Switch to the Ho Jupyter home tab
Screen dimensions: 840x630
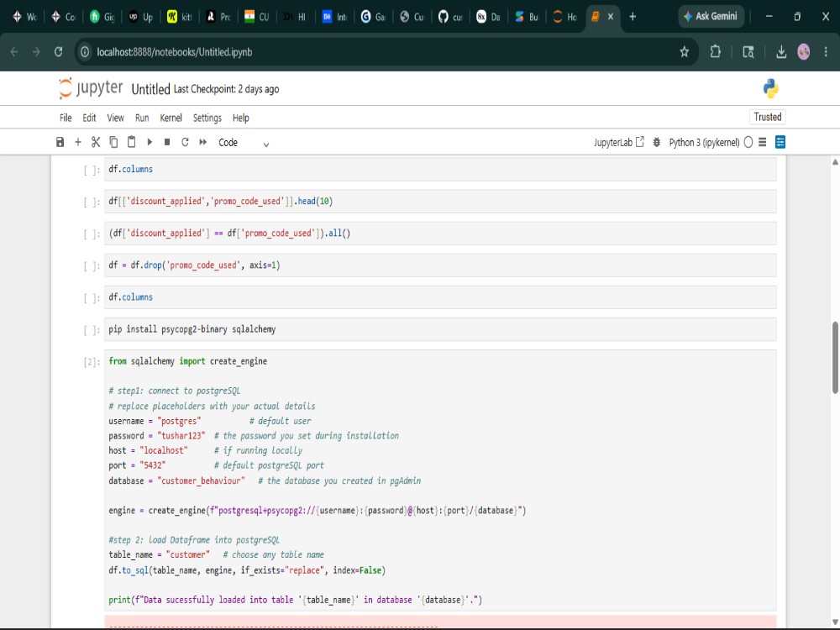click(x=565, y=17)
